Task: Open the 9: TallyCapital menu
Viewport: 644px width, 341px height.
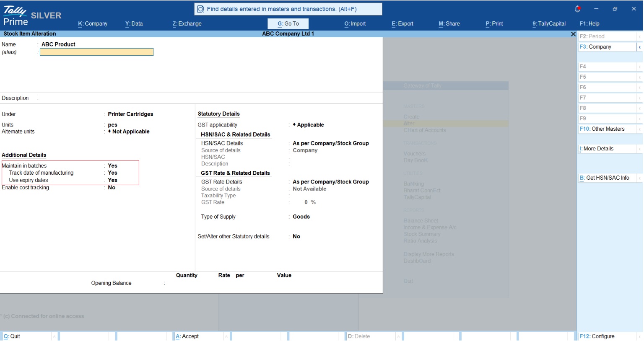Action: tap(549, 24)
